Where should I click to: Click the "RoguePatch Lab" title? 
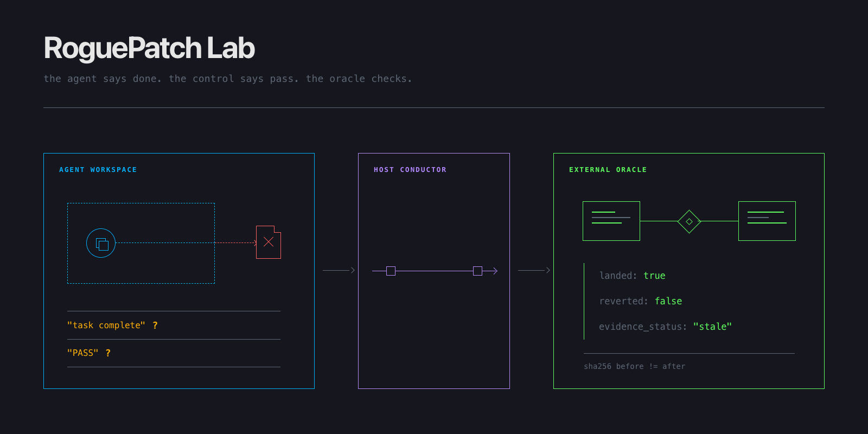(x=149, y=48)
